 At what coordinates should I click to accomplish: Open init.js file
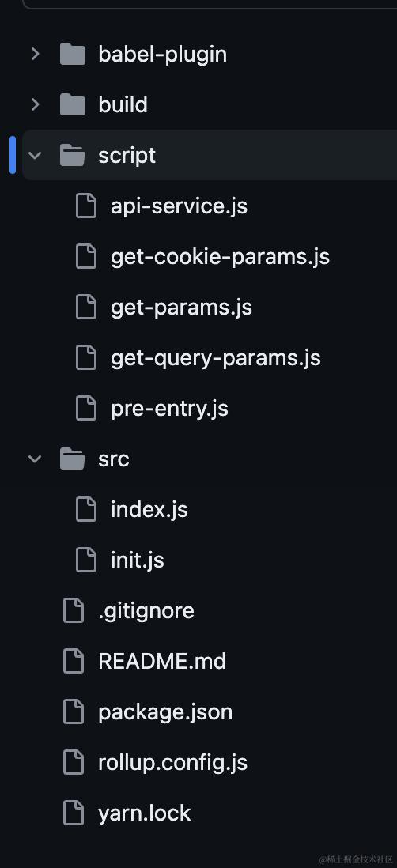138,560
